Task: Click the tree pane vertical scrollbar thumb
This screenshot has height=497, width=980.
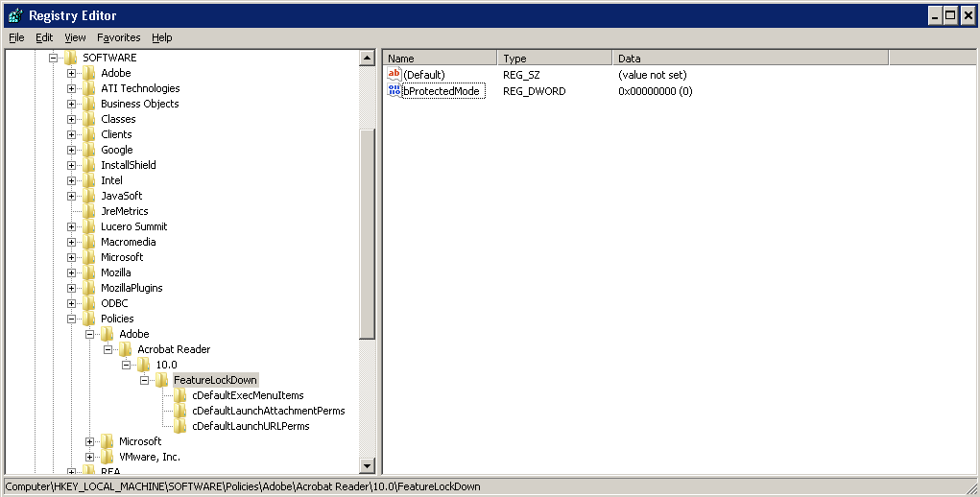Action: click(x=368, y=233)
